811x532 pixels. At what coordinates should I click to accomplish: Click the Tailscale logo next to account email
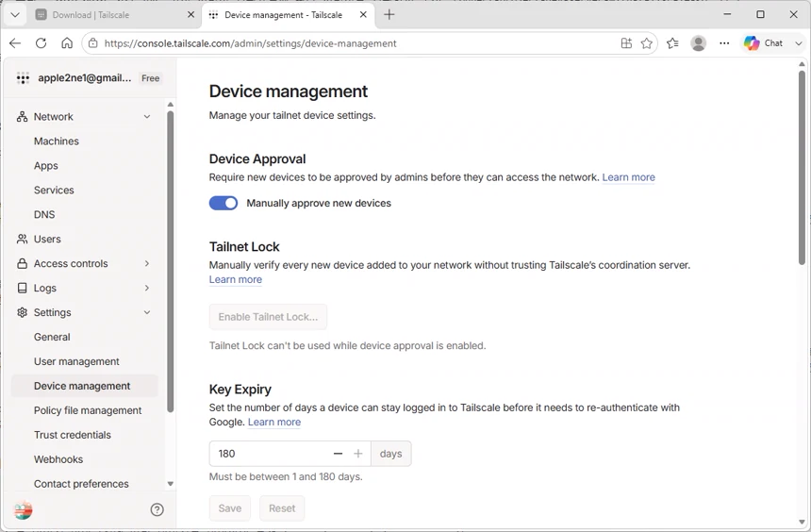(x=23, y=78)
